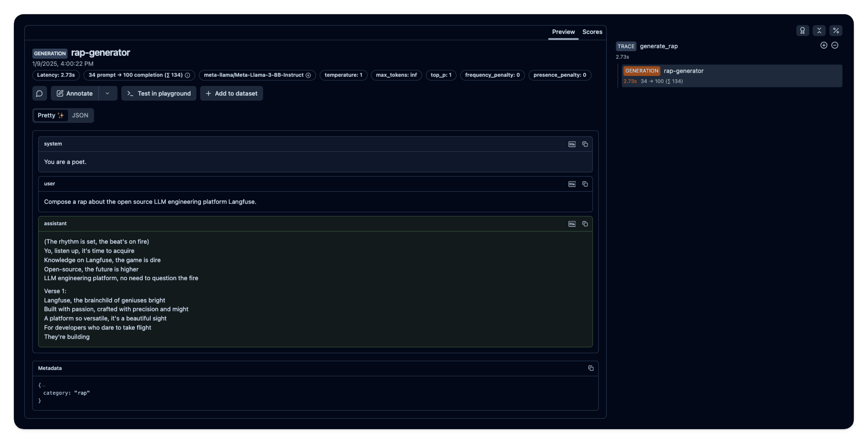Toggle markdown rendering for the assistant message

[572, 224]
